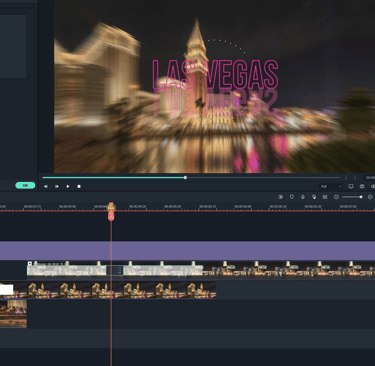The width and height of the screenshot is (375, 366).
Task: Click the preview progress bar scrubber handle
Action: (185, 178)
